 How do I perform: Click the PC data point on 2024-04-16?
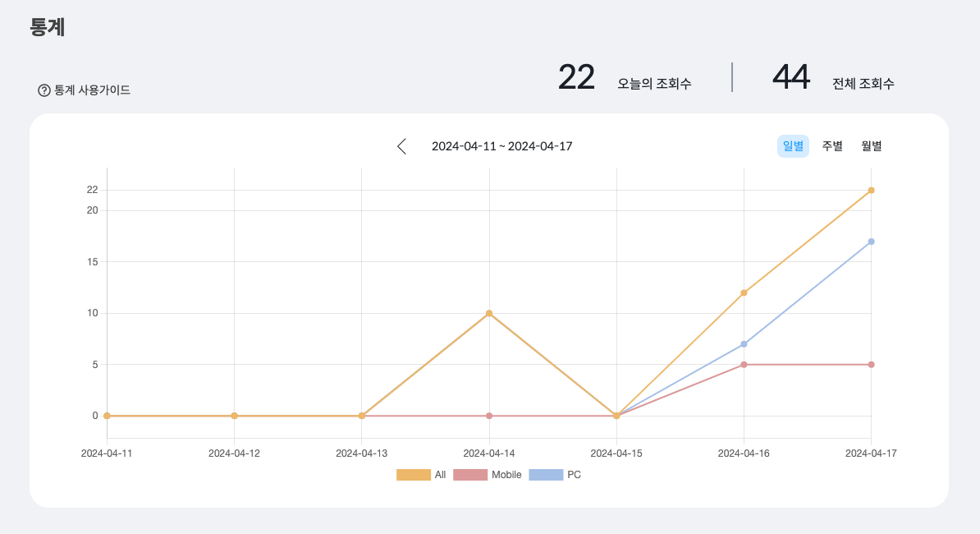pos(744,344)
